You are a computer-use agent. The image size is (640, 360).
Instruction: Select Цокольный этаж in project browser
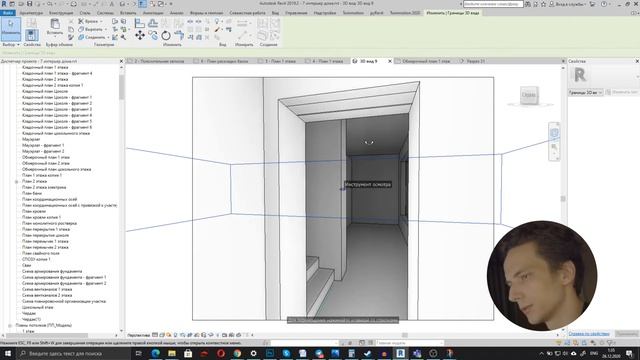pyautogui.click(x=38, y=307)
